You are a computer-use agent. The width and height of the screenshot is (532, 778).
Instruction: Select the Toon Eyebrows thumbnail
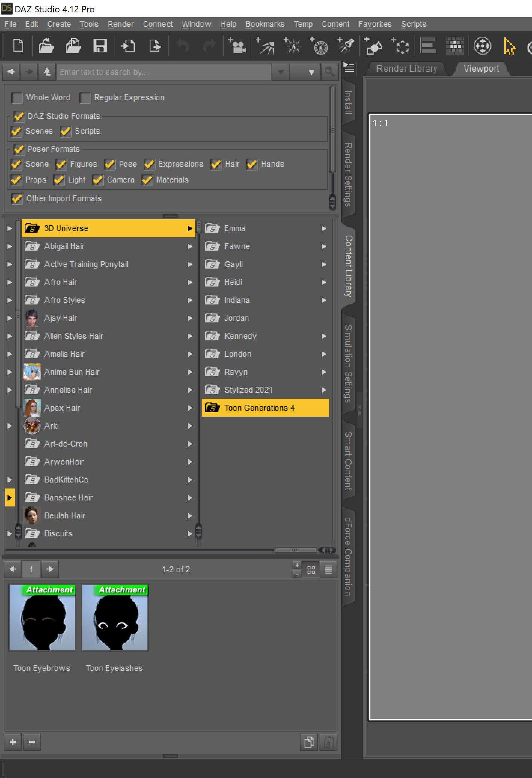tap(42, 618)
